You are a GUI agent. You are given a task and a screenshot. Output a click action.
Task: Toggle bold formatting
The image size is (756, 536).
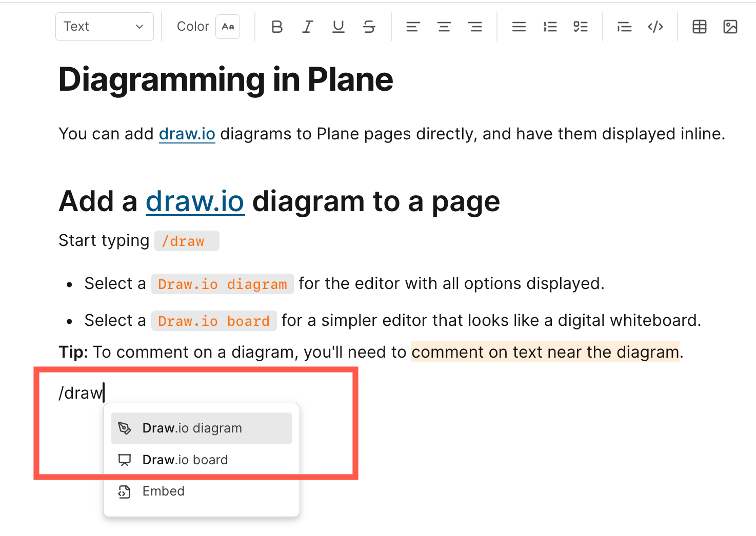pos(277,27)
